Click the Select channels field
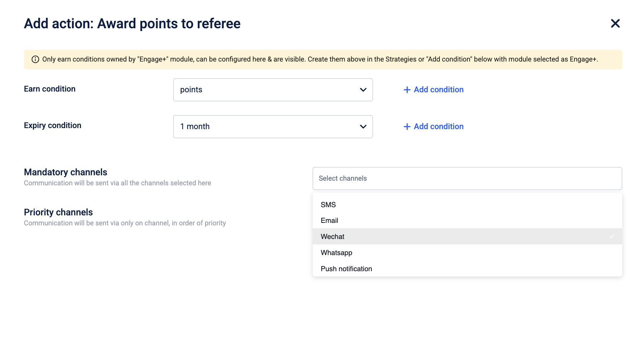 [x=467, y=179]
